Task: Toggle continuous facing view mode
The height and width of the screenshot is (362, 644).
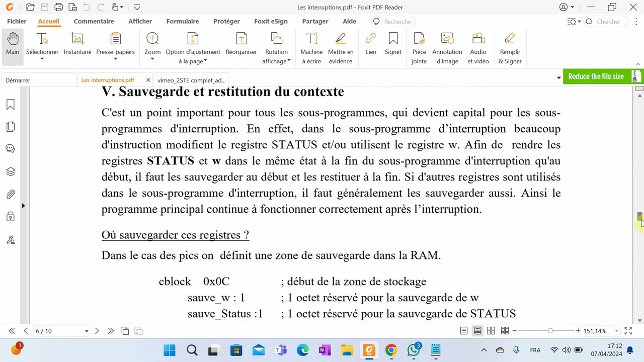Action: click(x=505, y=331)
